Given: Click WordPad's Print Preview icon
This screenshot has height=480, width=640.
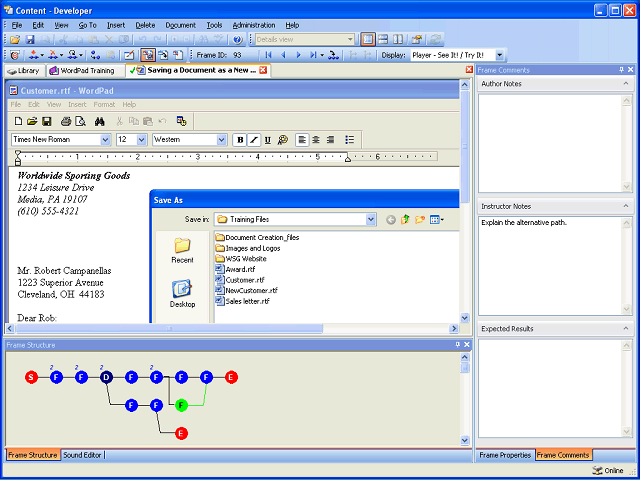Looking at the screenshot, I should click(80, 121).
